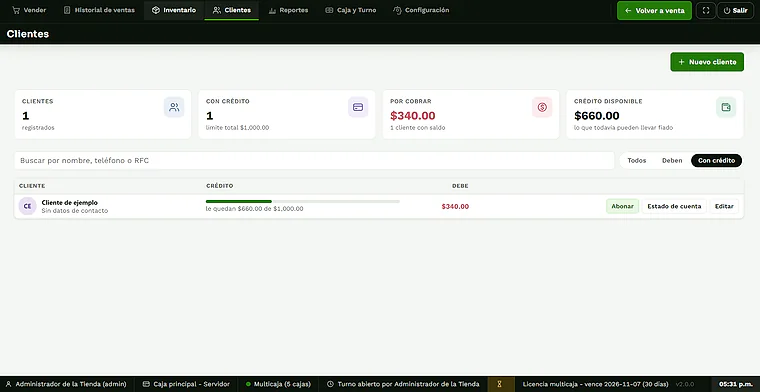Click the Turno abierto status entry
This screenshot has height=392, width=760.
tap(403, 384)
